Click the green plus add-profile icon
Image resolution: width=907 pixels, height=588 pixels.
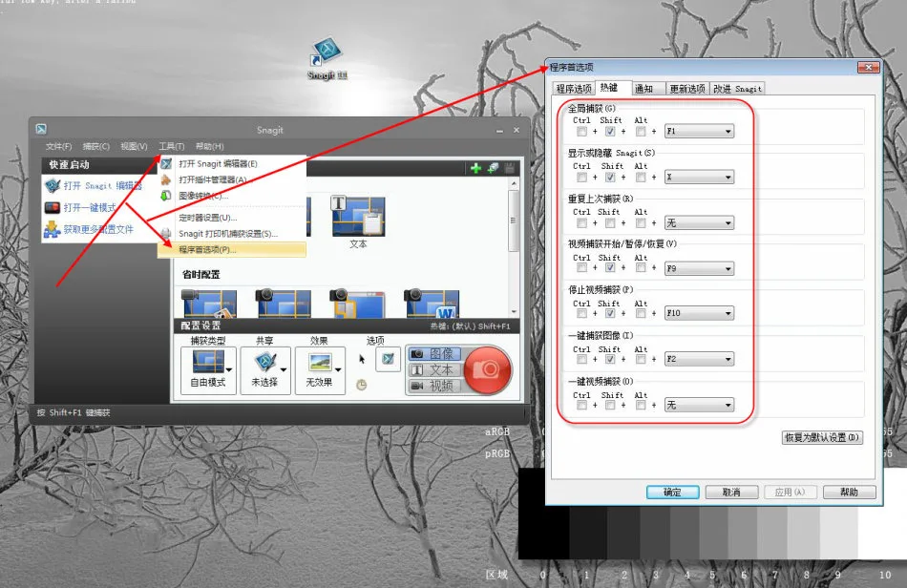475,168
